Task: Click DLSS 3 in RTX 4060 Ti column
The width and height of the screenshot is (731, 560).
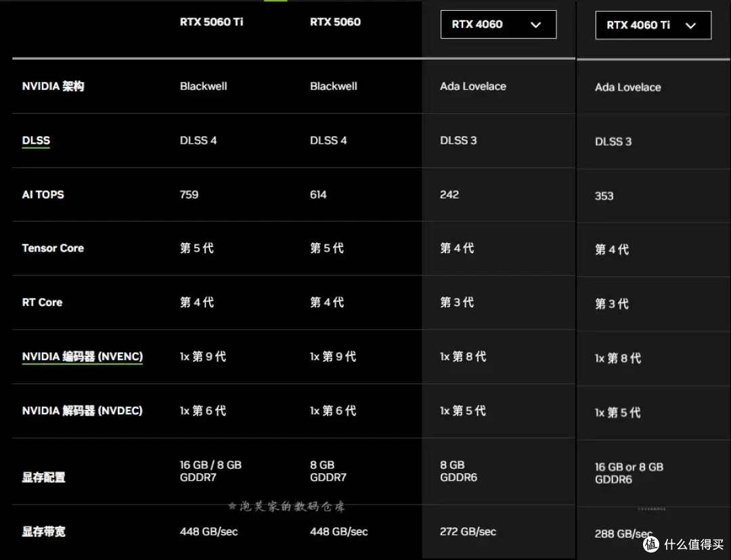Action: (x=613, y=142)
